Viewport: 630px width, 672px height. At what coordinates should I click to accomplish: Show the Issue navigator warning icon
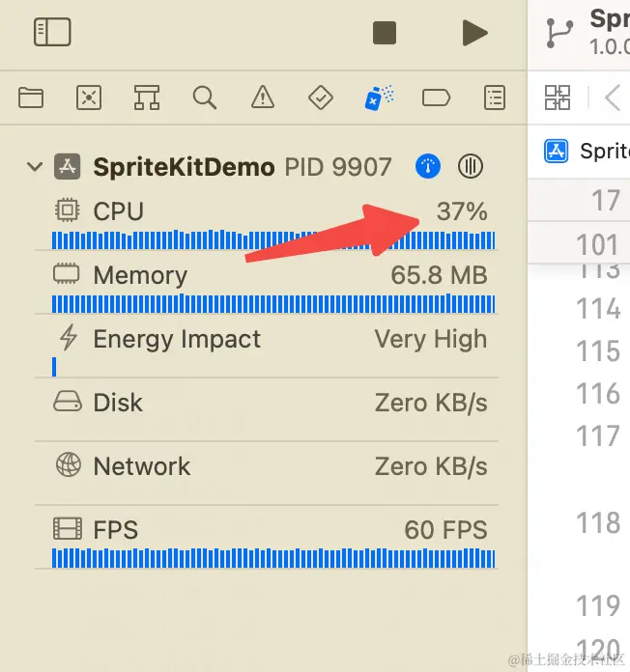coord(262,97)
